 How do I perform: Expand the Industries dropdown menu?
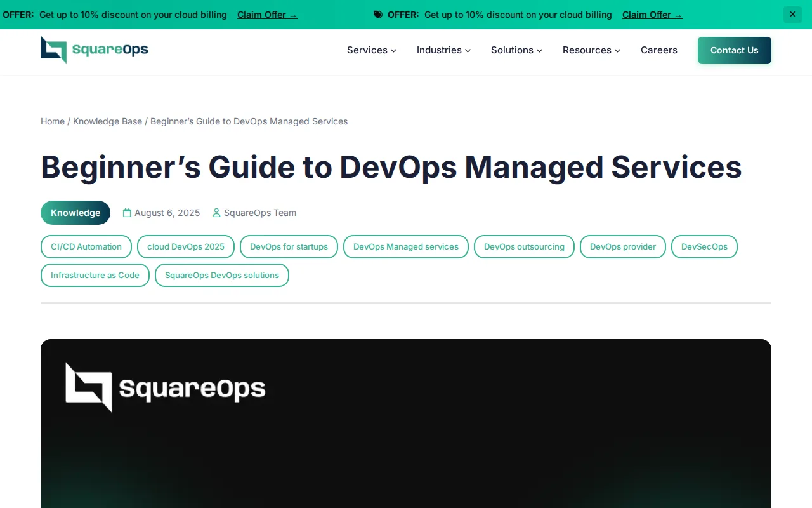tap(443, 50)
